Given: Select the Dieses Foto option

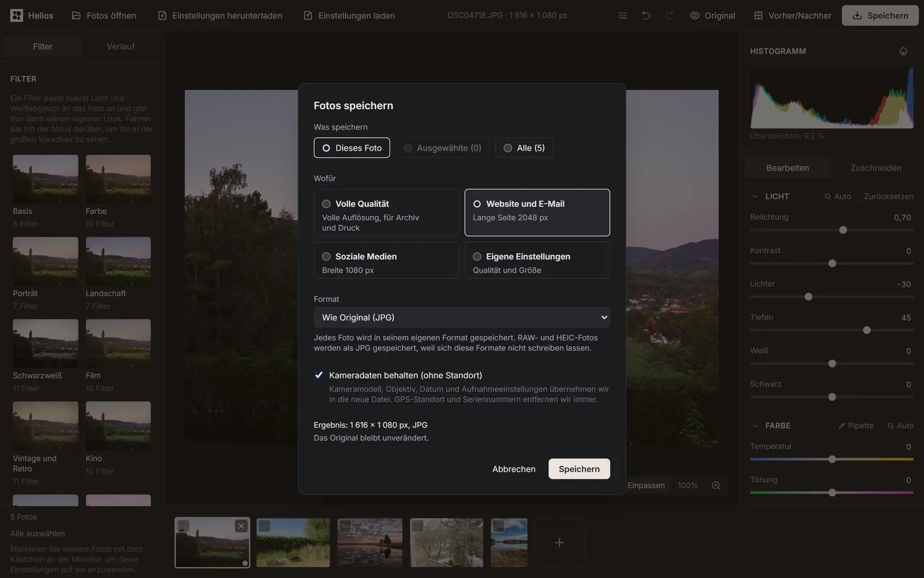Looking at the screenshot, I should pos(352,148).
